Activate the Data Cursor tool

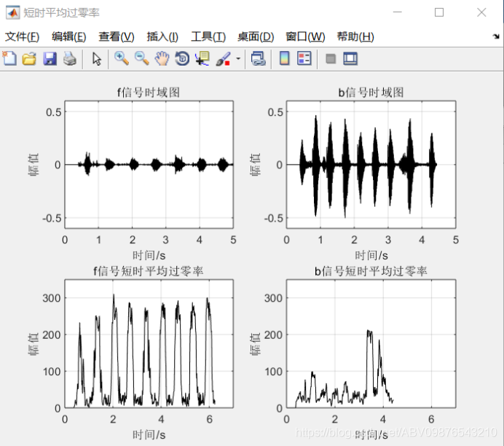(202, 59)
